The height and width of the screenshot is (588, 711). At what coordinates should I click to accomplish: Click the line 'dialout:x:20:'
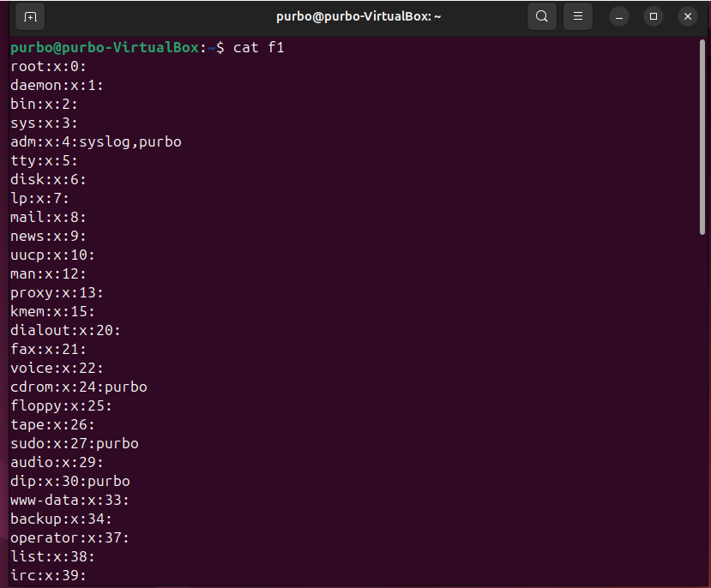pyautogui.click(x=65, y=330)
